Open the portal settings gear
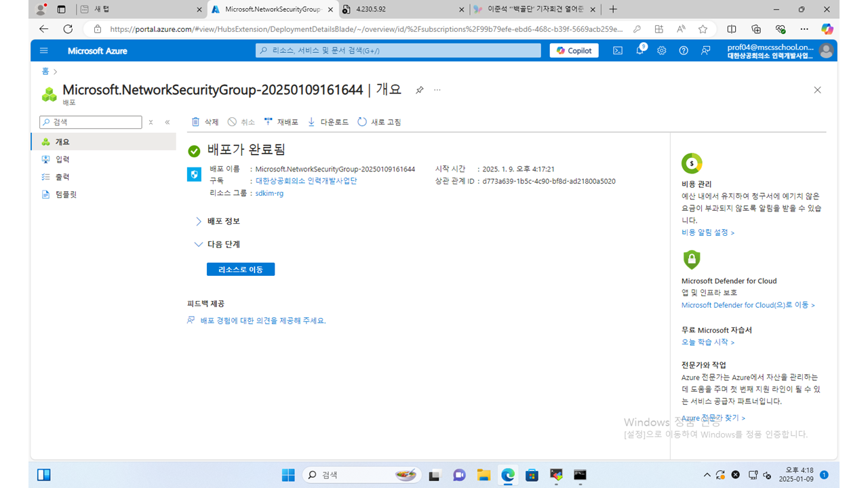The height and width of the screenshot is (488, 868). (662, 51)
